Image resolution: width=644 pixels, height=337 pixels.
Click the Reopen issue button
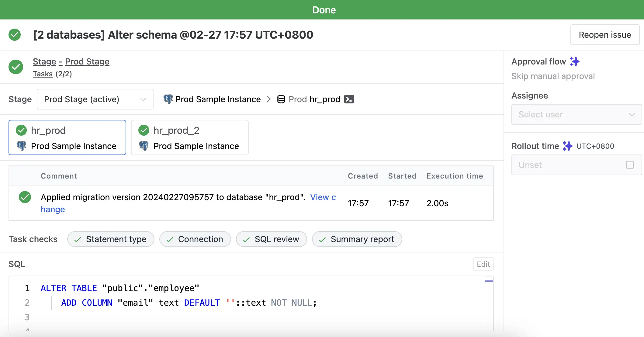click(605, 35)
